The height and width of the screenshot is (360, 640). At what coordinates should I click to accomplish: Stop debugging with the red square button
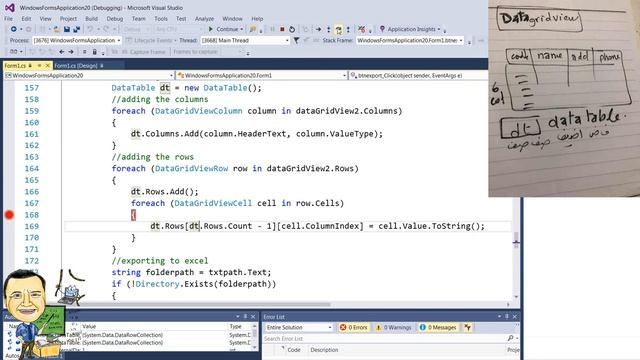(x=282, y=29)
